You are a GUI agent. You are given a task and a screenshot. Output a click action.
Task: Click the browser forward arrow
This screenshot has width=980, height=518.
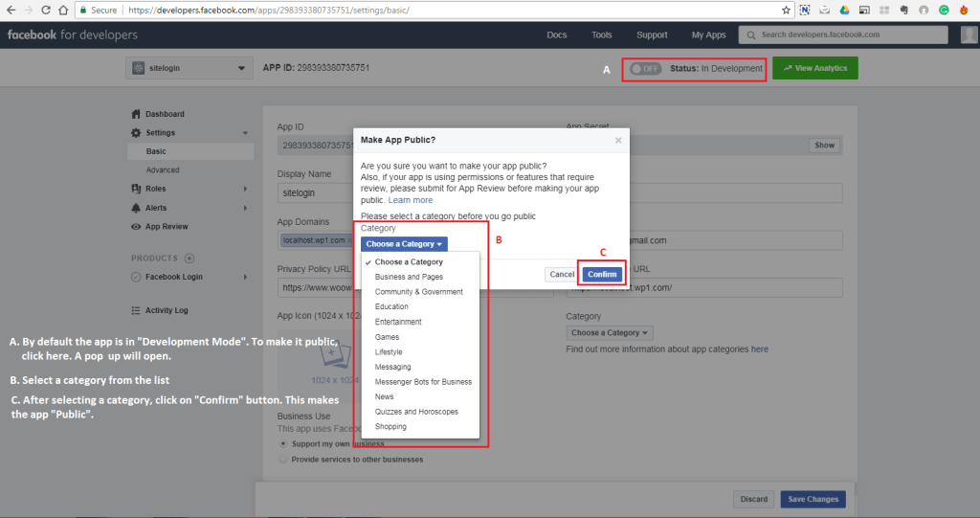(x=28, y=10)
